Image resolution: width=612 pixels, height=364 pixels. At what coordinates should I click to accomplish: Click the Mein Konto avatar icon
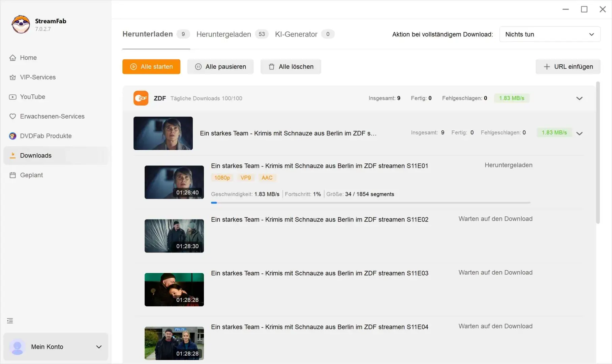click(17, 347)
